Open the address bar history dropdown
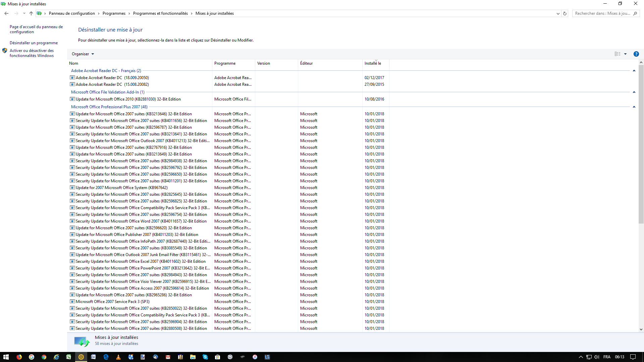 [x=558, y=13]
